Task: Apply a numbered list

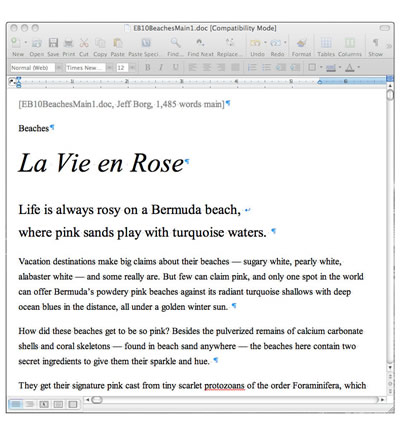Action: 252,68
